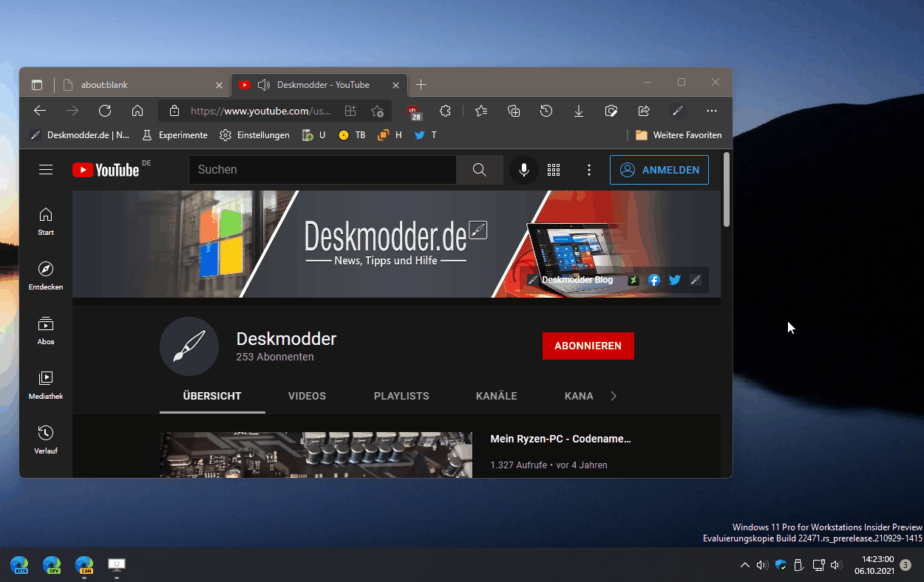Open the H bookmark folder
The height and width of the screenshot is (582, 924).
[390, 135]
